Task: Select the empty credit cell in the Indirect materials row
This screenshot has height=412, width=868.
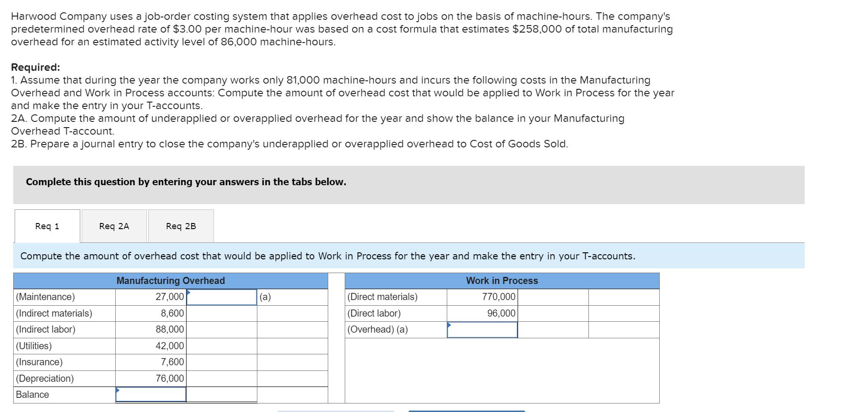Action: pos(221,313)
